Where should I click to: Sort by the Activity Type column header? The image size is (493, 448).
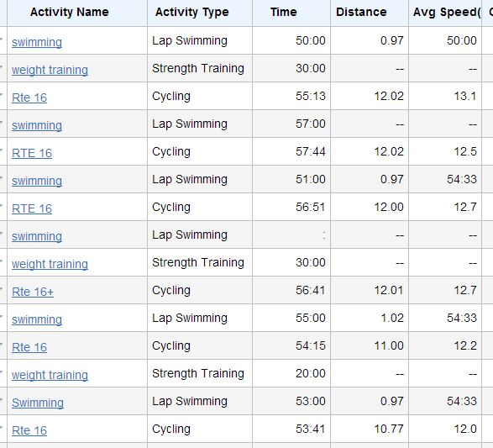192,12
